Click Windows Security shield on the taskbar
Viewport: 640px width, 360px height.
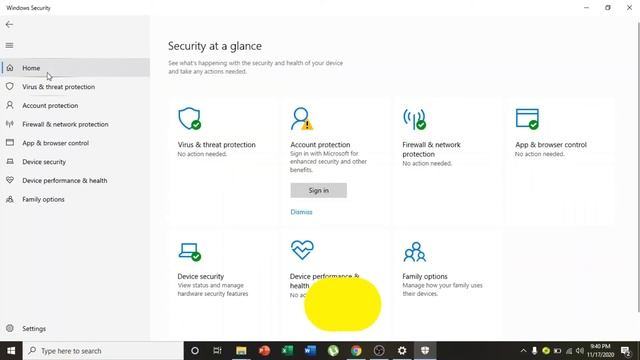click(425, 351)
